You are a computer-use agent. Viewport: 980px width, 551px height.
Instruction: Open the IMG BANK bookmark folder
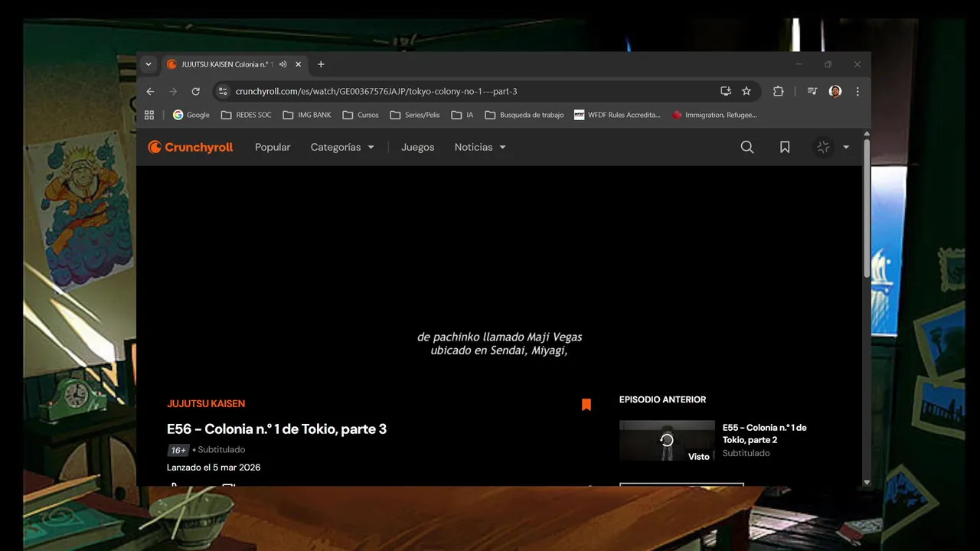tap(307, 115)
